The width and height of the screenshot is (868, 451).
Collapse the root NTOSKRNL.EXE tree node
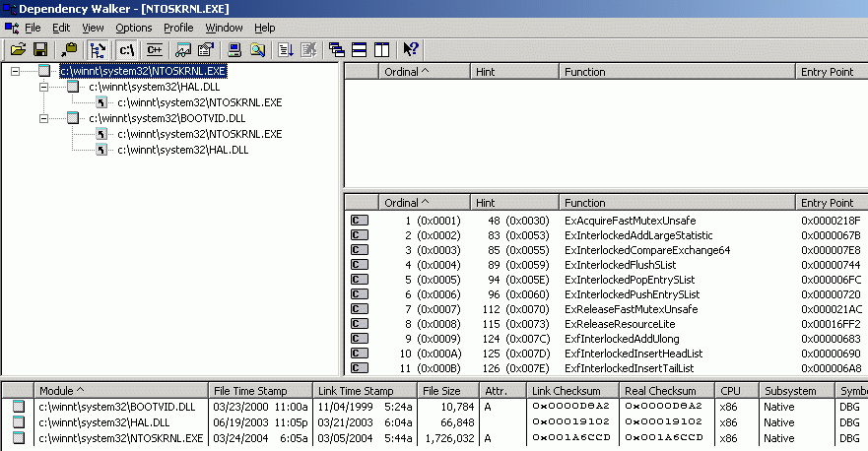coord(15,71)
